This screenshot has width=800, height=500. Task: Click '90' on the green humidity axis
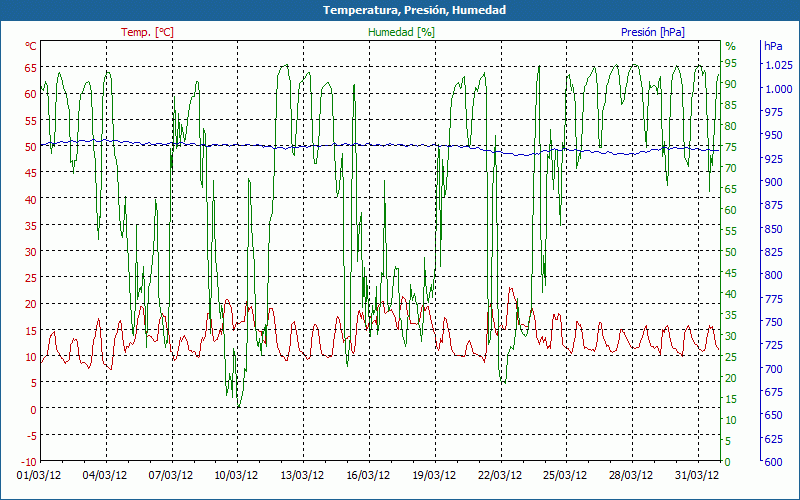[731, 84]
